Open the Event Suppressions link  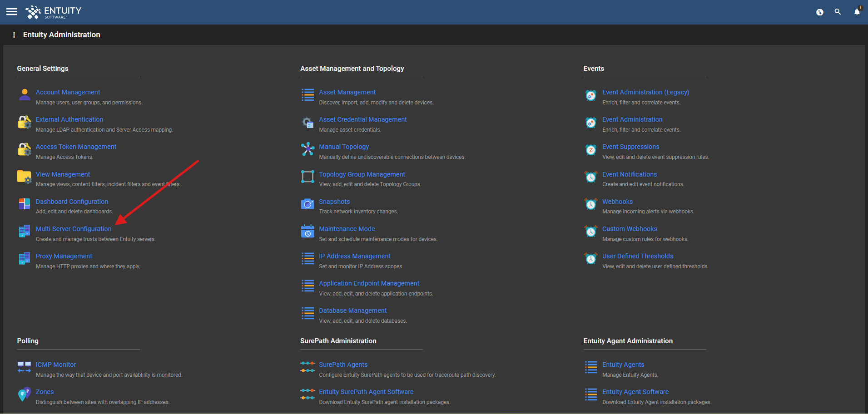coord(630,147)
